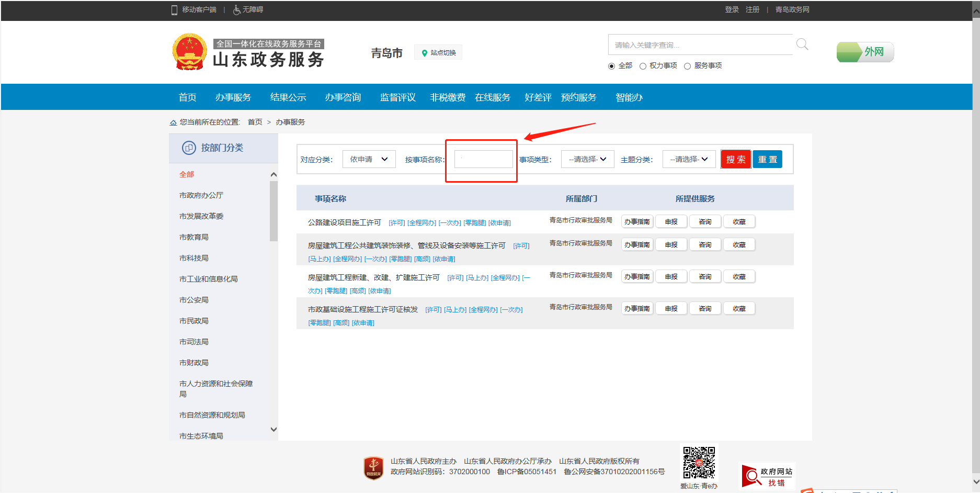This screenshot has width=980, height=493.
Task: Open the 事项类型 dropdown
Action: coord(587,159)
